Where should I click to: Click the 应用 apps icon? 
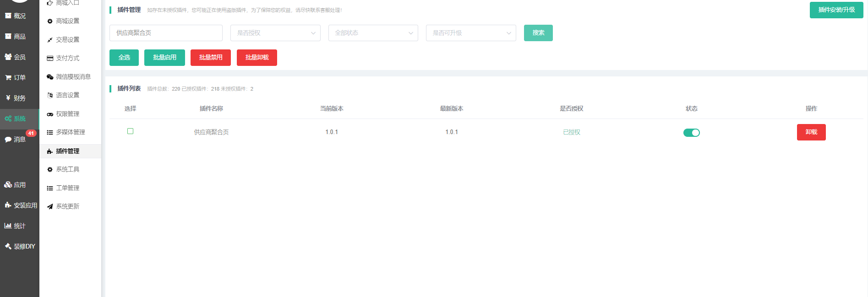8,184
